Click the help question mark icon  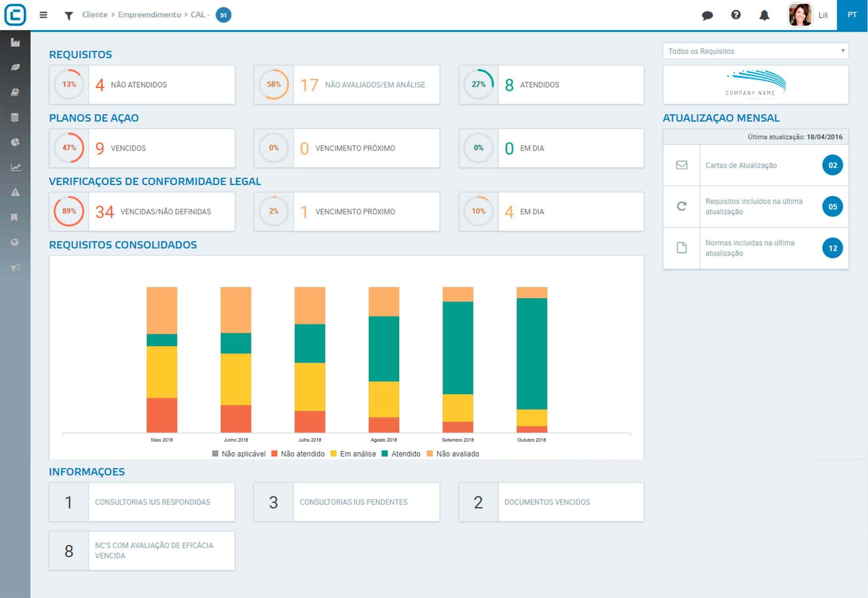click(x=736, y=15)
